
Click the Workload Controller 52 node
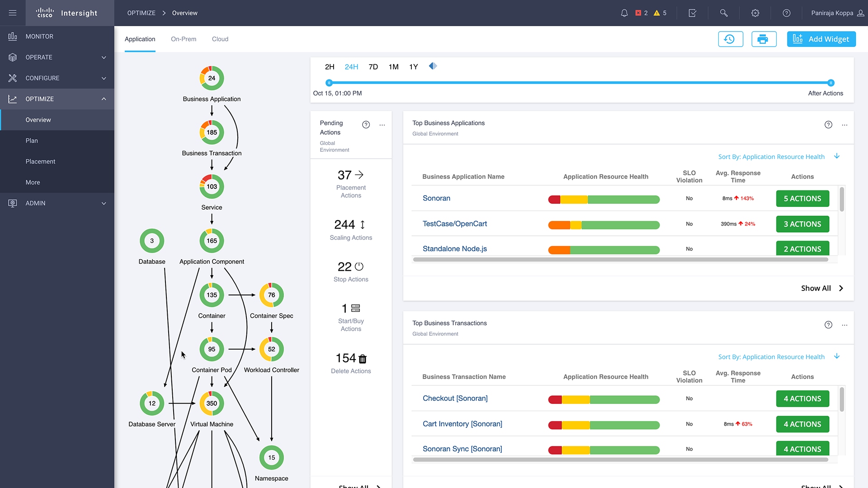pos(271,349)
